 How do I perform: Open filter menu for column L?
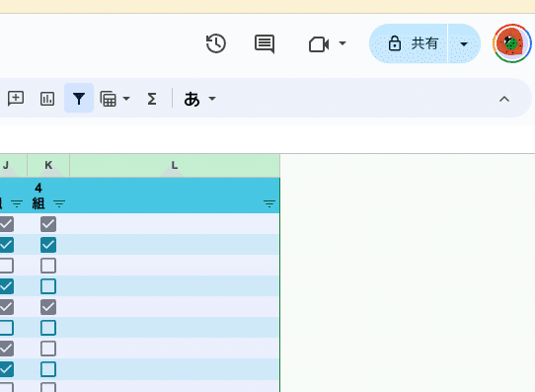coord(269,203)
